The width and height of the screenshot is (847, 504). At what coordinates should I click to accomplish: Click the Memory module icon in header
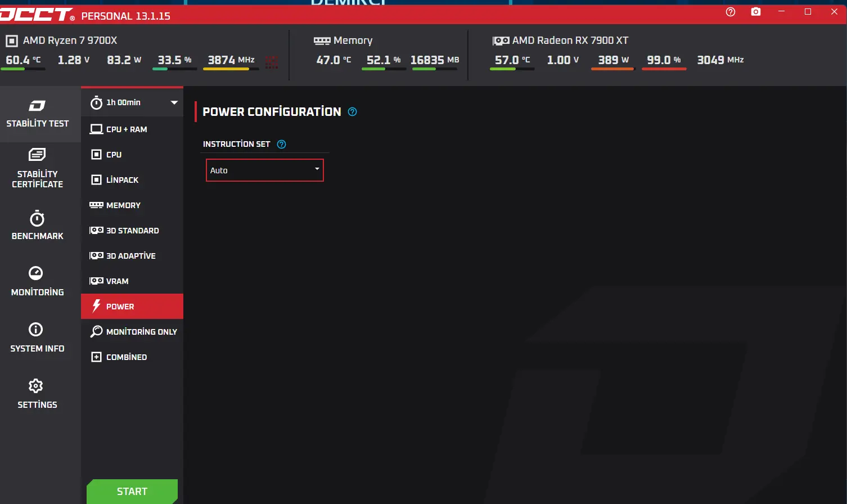pyautogui.click(x=322, y=41)
